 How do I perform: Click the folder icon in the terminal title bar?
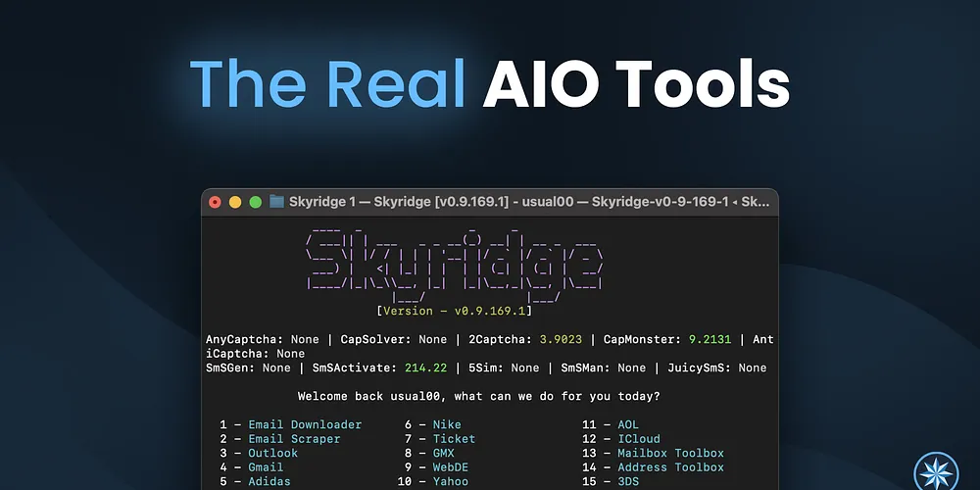tap(276, 202)
